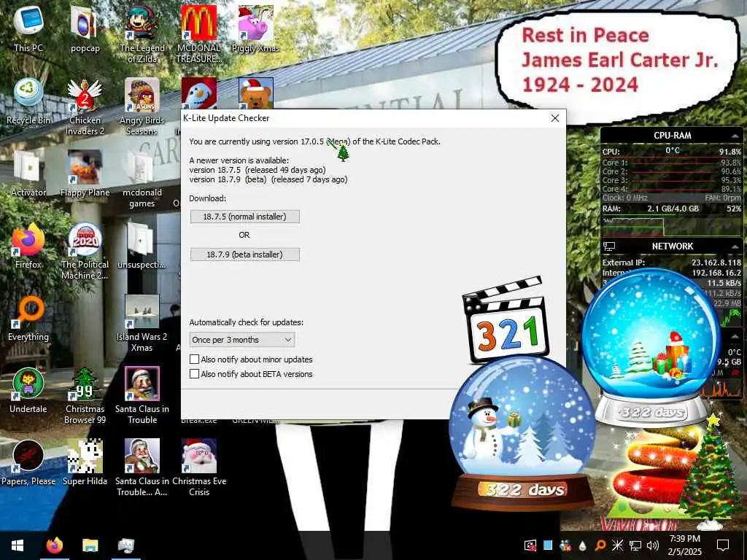Open Santa Claus in Trouble... A... shortcut
Viewport: 747px width, 560px height.
click(142, 467)
